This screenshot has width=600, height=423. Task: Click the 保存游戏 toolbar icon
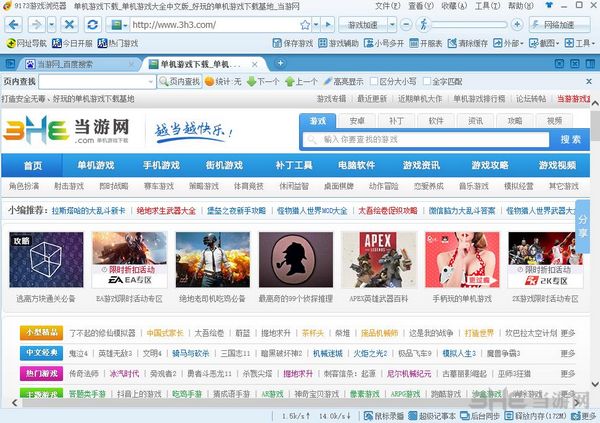293,43
